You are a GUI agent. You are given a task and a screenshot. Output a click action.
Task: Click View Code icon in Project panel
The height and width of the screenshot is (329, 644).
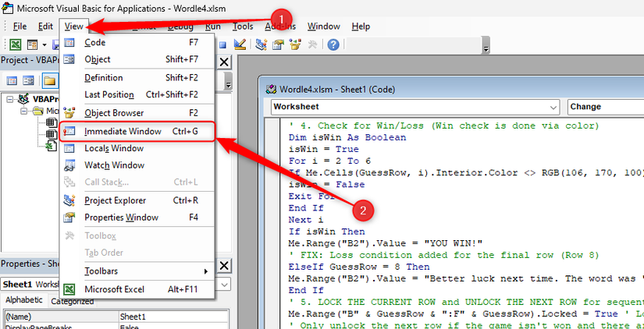tap(12, 80)
